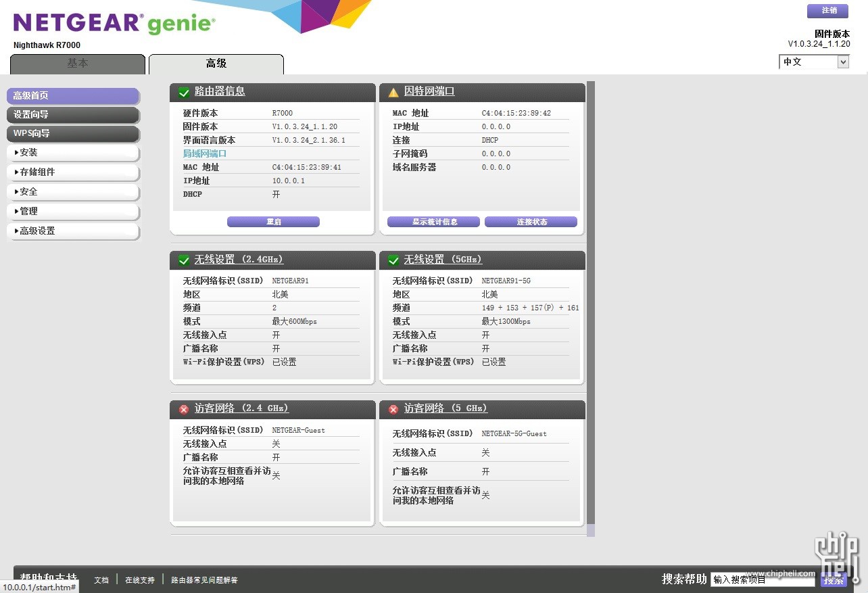868x593 pixels.
Task: Click the 输入搜索项目 help search field
Action: click(763, 579)
